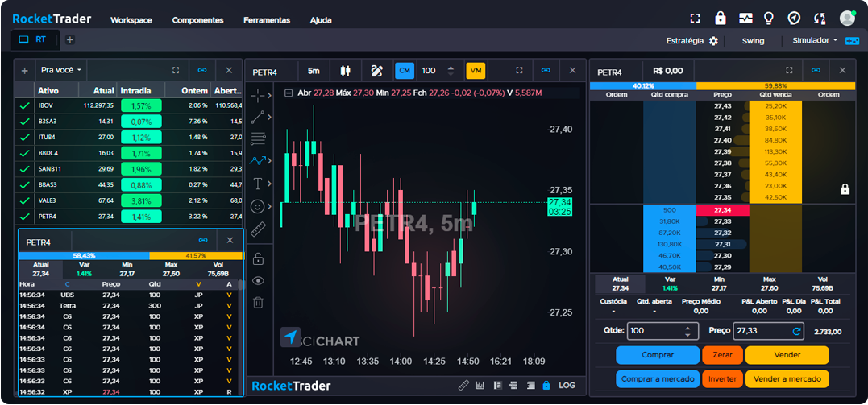
Task: Open the indicators pencil-ruler icon in chart toolbar
Action: point(377,70)
